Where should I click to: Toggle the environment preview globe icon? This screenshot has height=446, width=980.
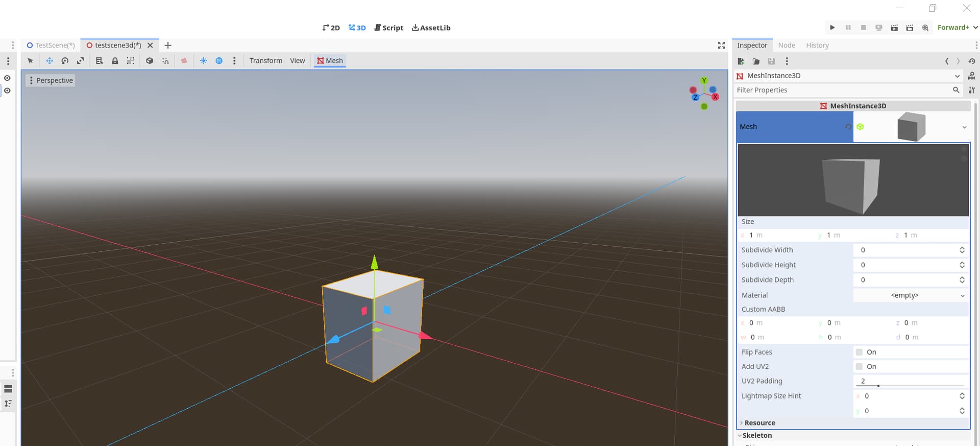(219, 61)
